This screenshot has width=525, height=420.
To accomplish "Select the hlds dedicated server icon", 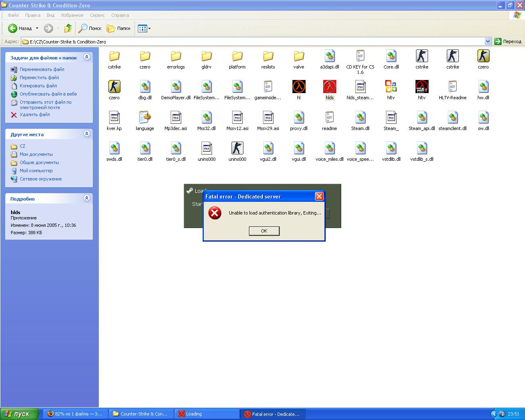I will (x=329, y=87).
